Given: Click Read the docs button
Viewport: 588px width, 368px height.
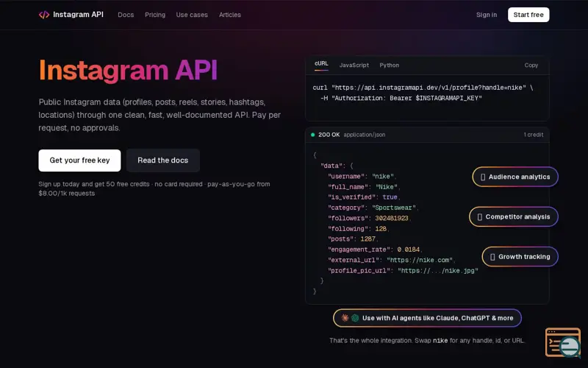Looking at the screenshot, I should tap(162, 160).
